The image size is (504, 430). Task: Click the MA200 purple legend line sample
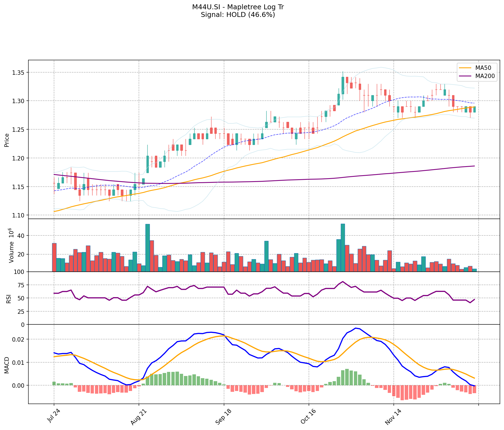465,76
